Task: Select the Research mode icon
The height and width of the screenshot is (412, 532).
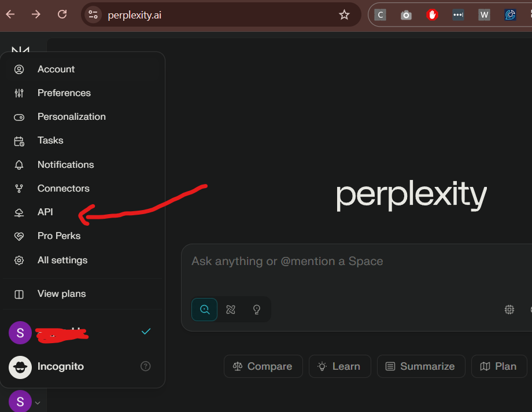Action: point(231,310)
